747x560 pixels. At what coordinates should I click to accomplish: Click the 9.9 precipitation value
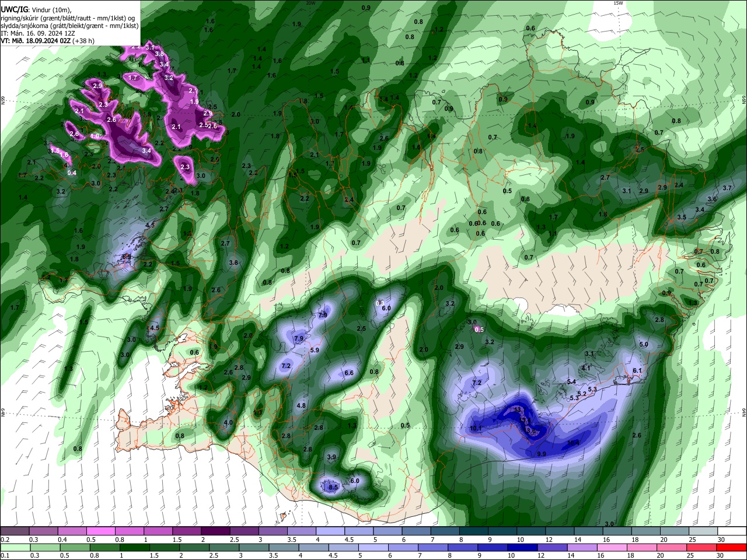tap(541, 454)
